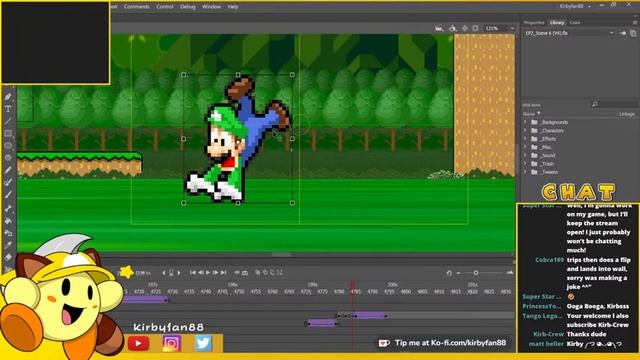
Task: Click the Center Stage icon
Action: pos(465,28)
